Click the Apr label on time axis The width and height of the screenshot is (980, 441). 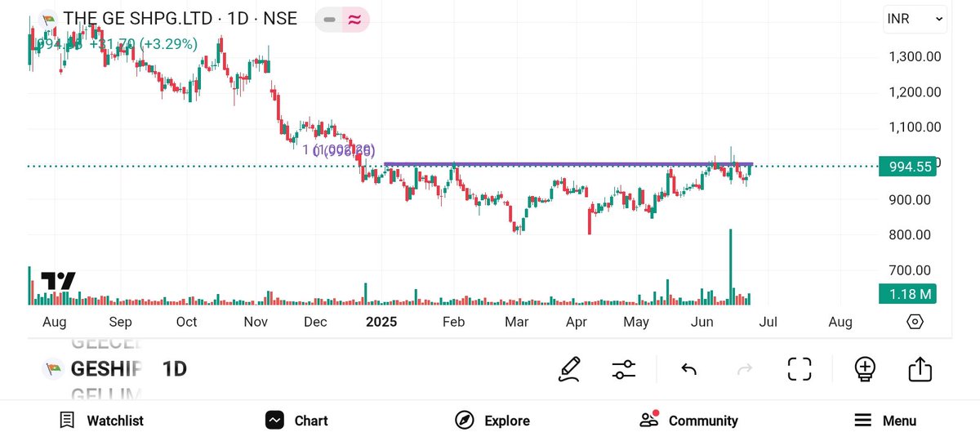click(x=577, y=322)
